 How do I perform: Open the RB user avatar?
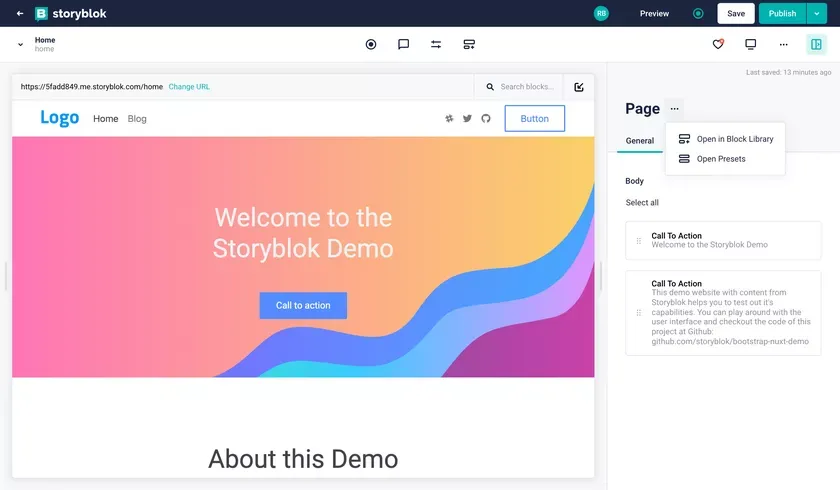pos(601,13)
